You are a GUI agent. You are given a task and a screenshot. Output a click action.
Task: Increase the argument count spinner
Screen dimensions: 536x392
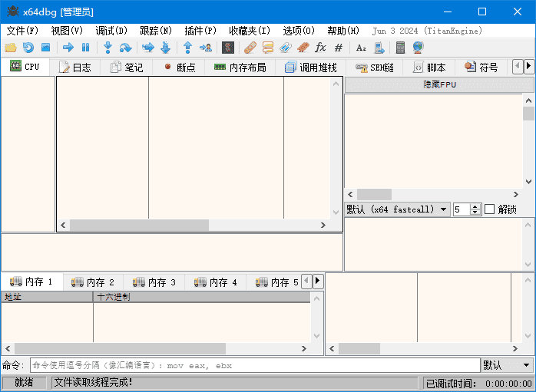pos(475,206)
